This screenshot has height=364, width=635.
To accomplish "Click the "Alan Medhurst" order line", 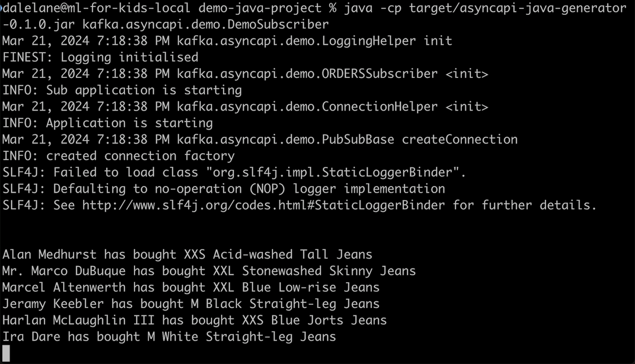I will tap(187, 254).
